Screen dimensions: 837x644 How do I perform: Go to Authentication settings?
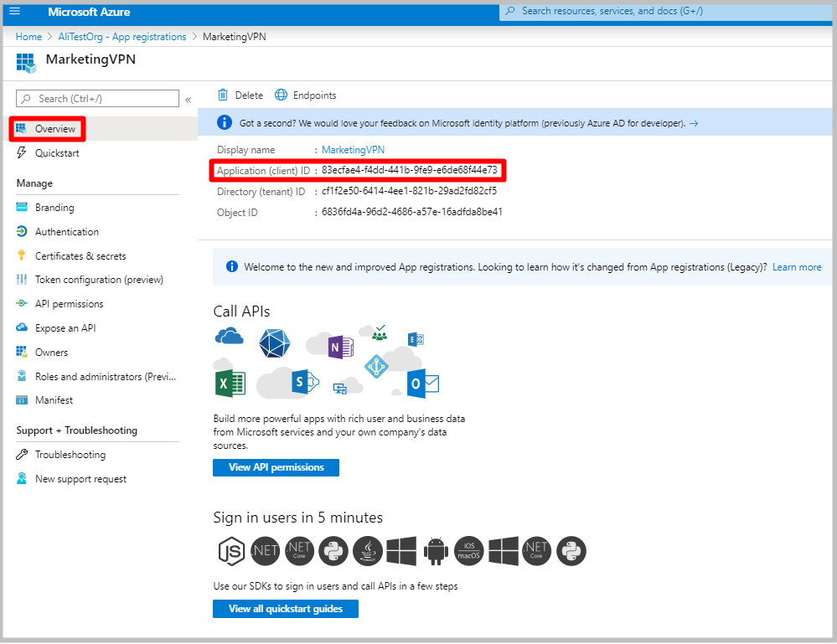coord(67,232)
